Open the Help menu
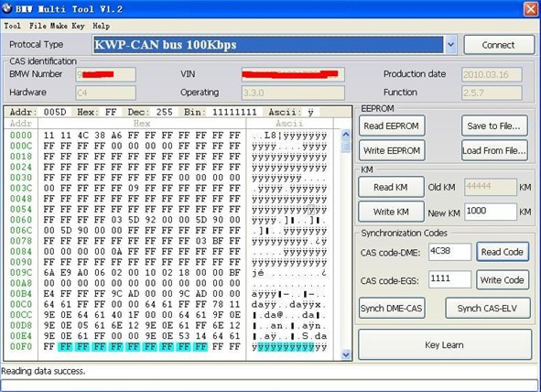 coord(101,26)
